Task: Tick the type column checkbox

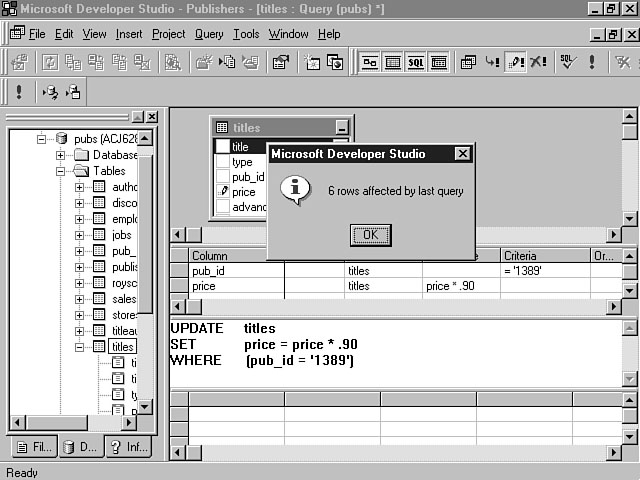Action: 223,162
